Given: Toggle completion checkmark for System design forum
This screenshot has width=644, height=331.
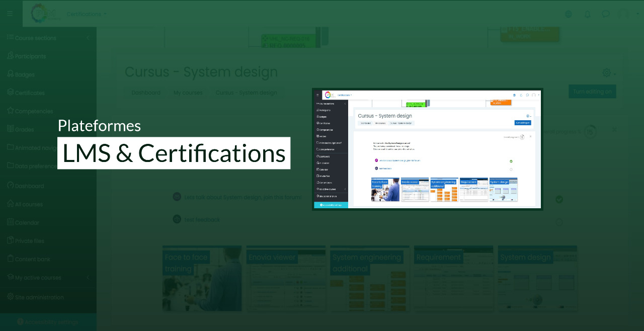Looking at the screenshot, I should [559, 199].
